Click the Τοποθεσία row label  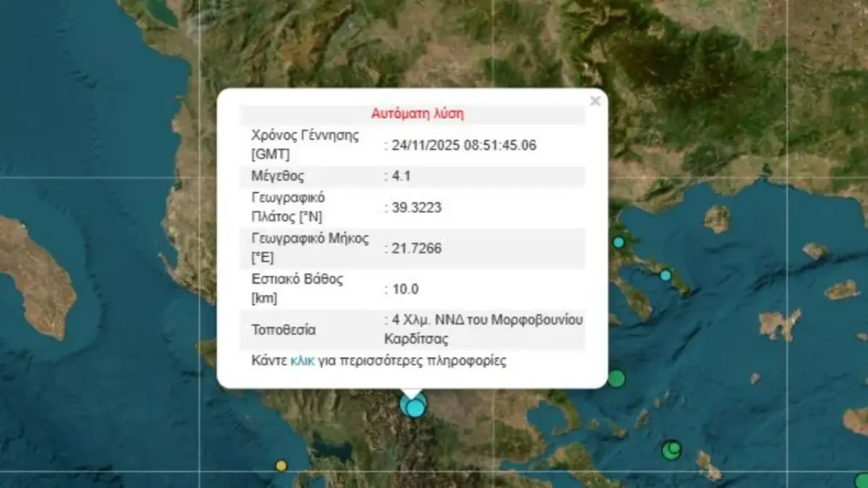click(x=282, y=329)
